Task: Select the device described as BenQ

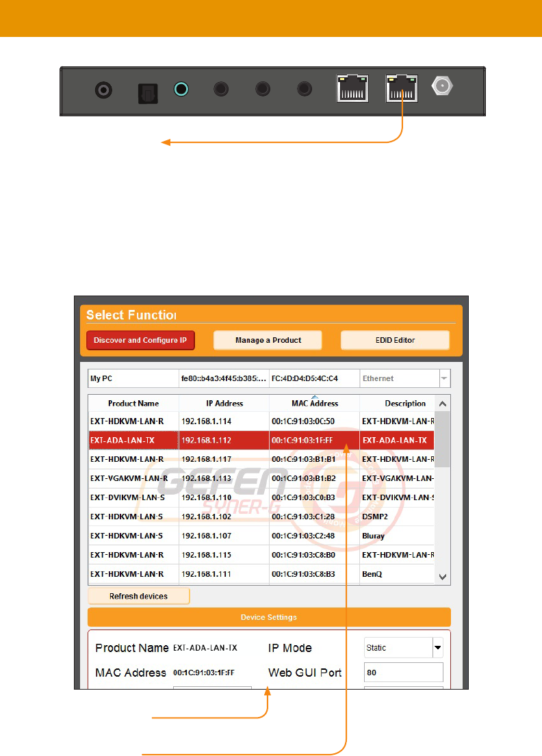Action: tap(261, 574)
